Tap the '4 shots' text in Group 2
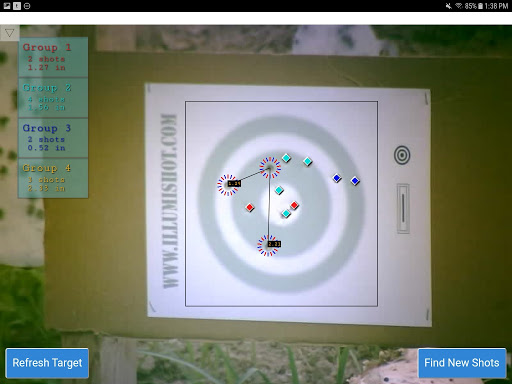This screenshot has width=512, height=384. pos(46,99)
